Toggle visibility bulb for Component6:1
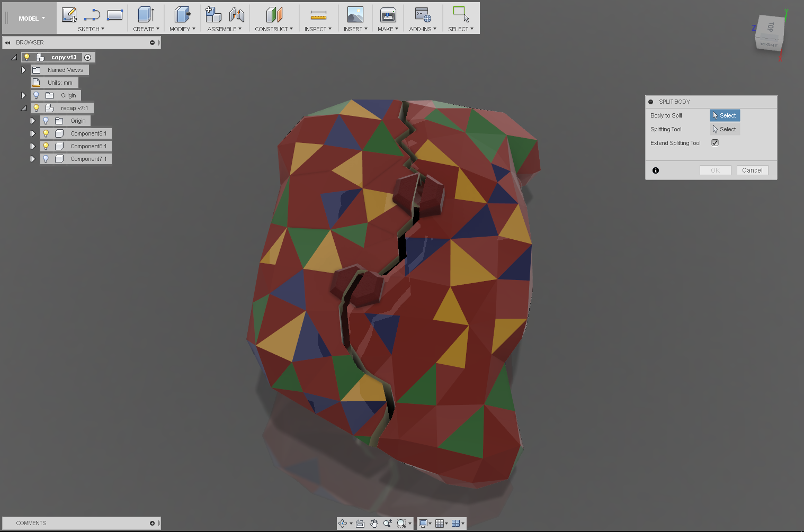The width and height of the screenshot is (804, 532). pos(46,146)
